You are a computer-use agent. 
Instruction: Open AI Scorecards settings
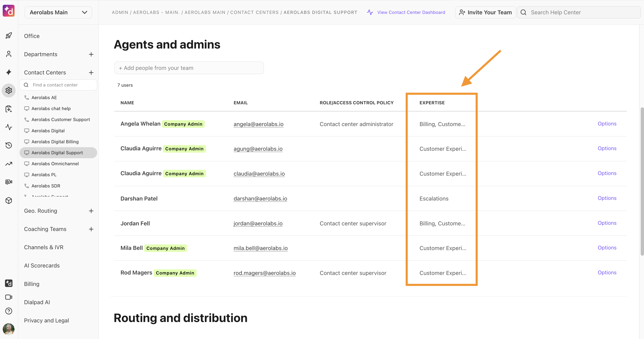42,265
